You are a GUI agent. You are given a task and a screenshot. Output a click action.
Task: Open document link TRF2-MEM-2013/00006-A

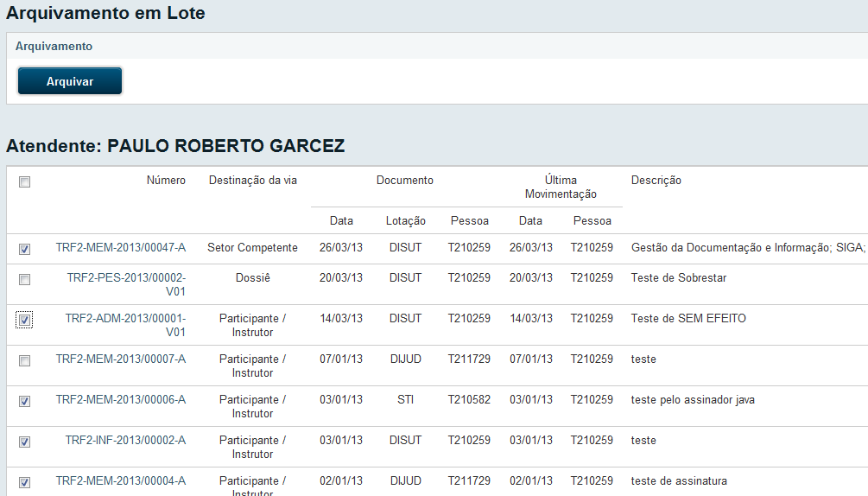pos(121,399)
